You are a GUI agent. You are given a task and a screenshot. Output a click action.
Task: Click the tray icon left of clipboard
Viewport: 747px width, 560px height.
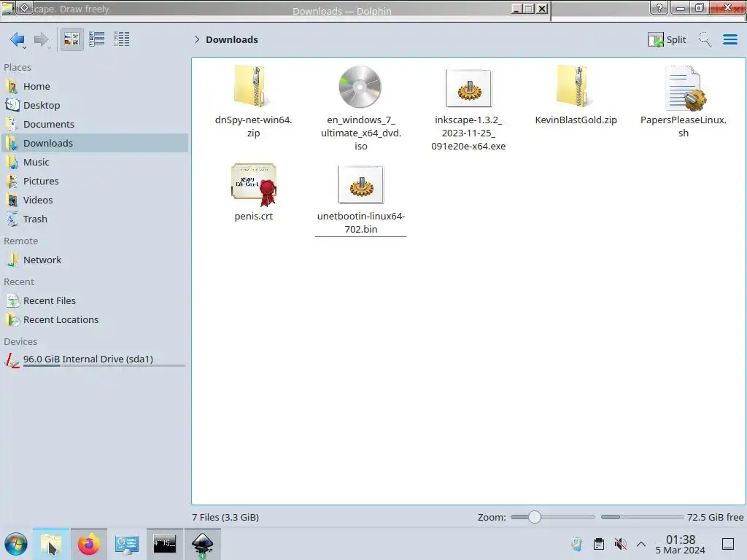pyautogui.click(x=576, y=544)
